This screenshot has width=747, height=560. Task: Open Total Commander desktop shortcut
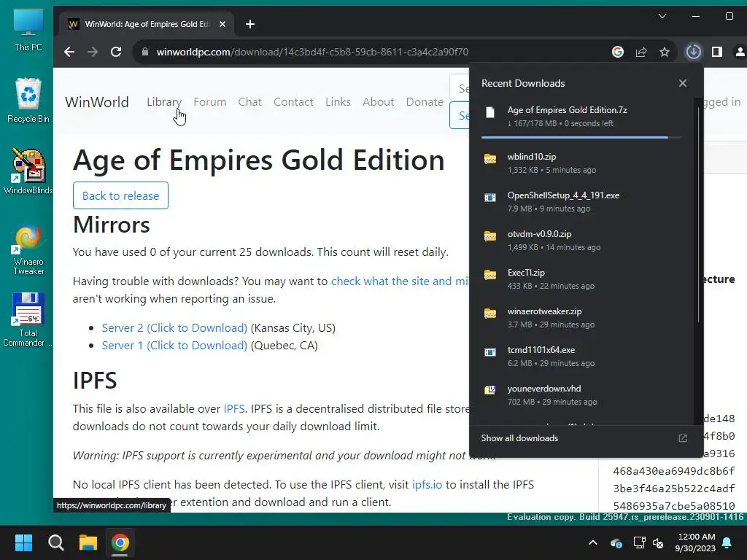28,319
